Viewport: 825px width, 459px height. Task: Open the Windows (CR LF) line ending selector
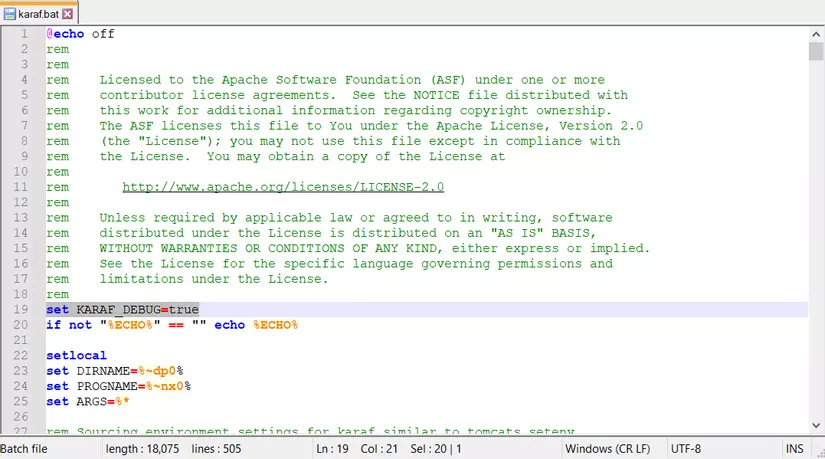tap(608, 449)
